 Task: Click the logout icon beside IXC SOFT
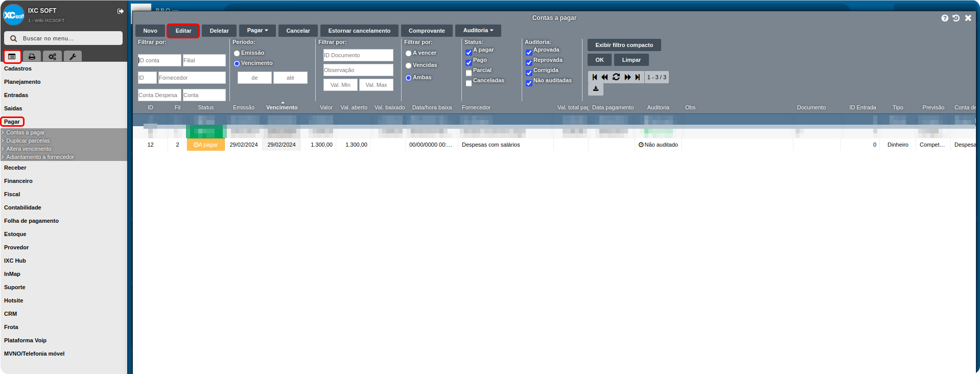click(121, 11)
